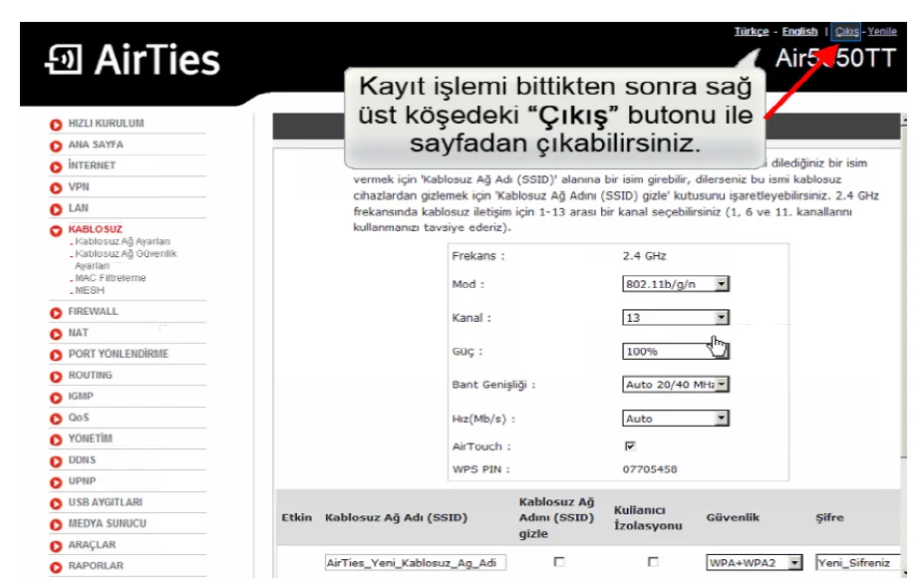Switch language to English
Image resolution: width=923 pixels, height=588 pixels.
[x=799, y=31]
